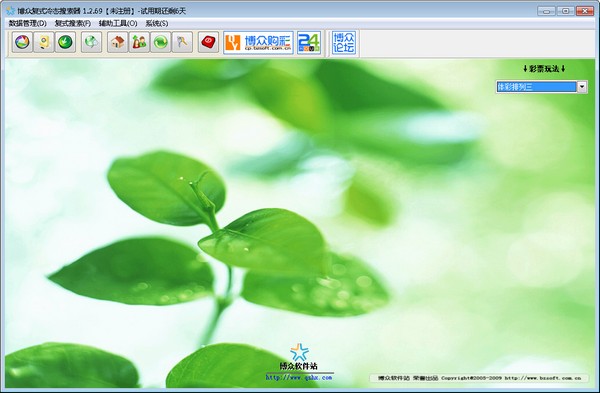Viewport: 600px width, 393px height.
Task: Open the 复式搜索(F) menu
Action: click(73, 23)
